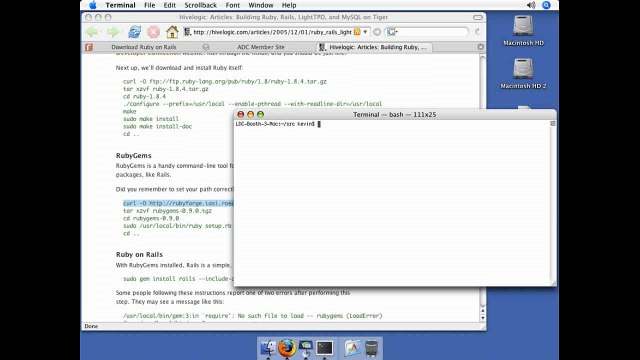Open Finder from the Dock

click(x=268, y=348)
